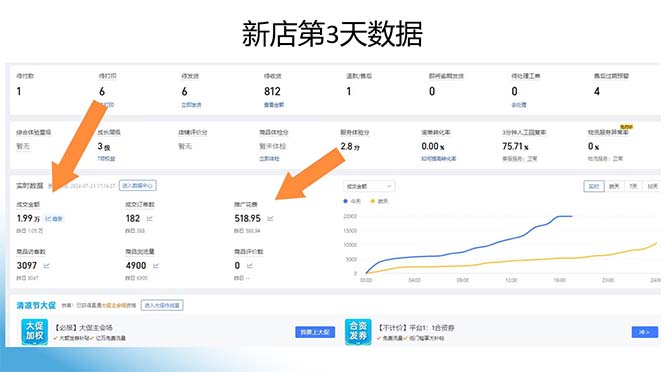This screenshot has height=372, width=665.
Task: Click the 3097 visitor count value
Action: 27,266
